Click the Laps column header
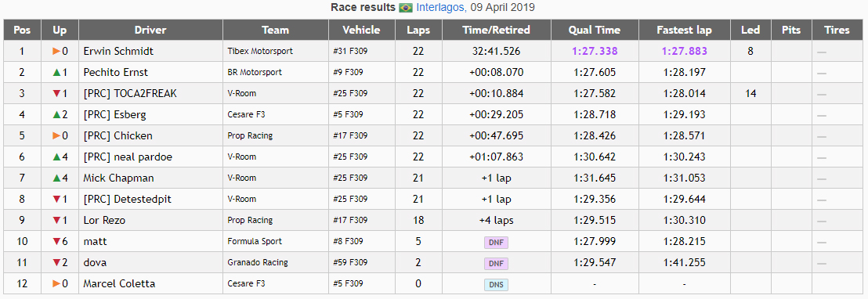 click(x=418, y=30)
